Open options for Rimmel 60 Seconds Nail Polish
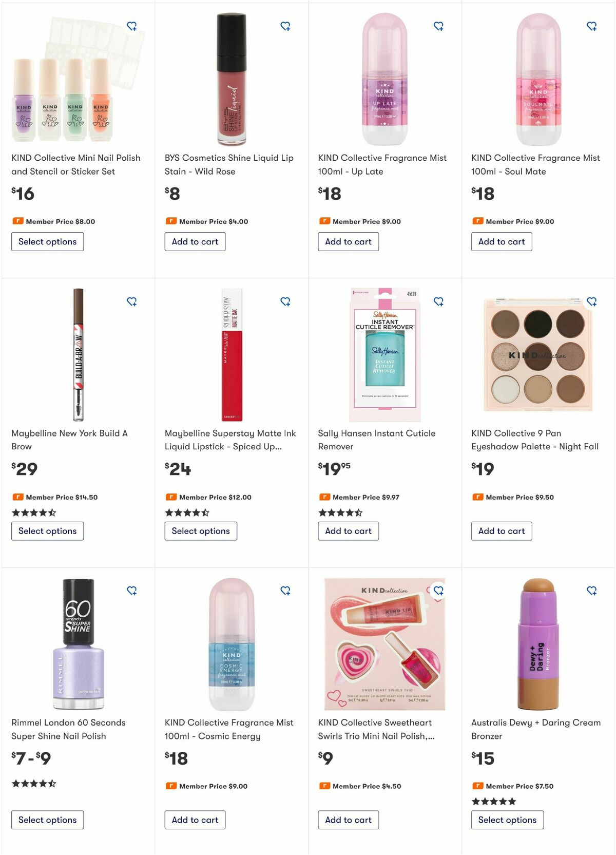This screenshot has width=616, height=855. pyautogui.click(x=47, y=820)
